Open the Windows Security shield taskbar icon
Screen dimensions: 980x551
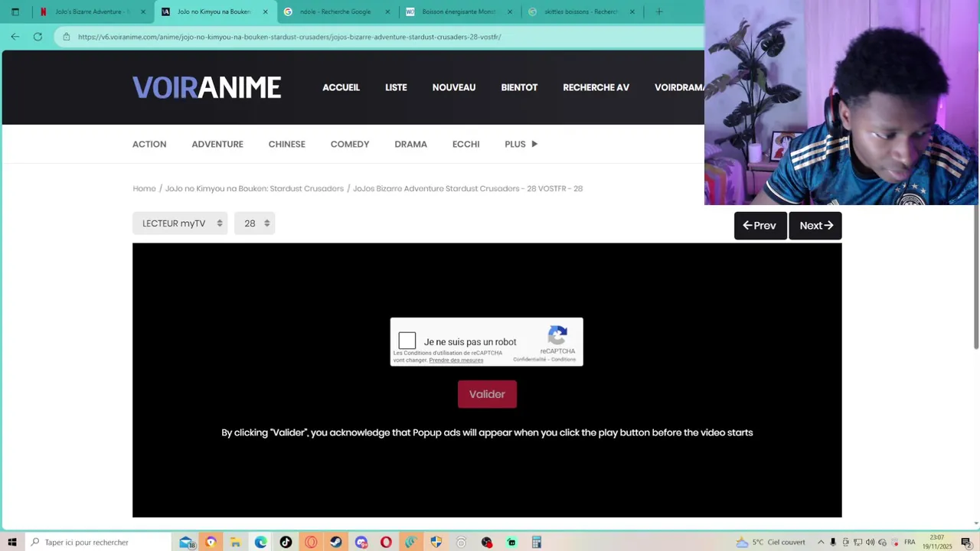click(x=436, y=542)
